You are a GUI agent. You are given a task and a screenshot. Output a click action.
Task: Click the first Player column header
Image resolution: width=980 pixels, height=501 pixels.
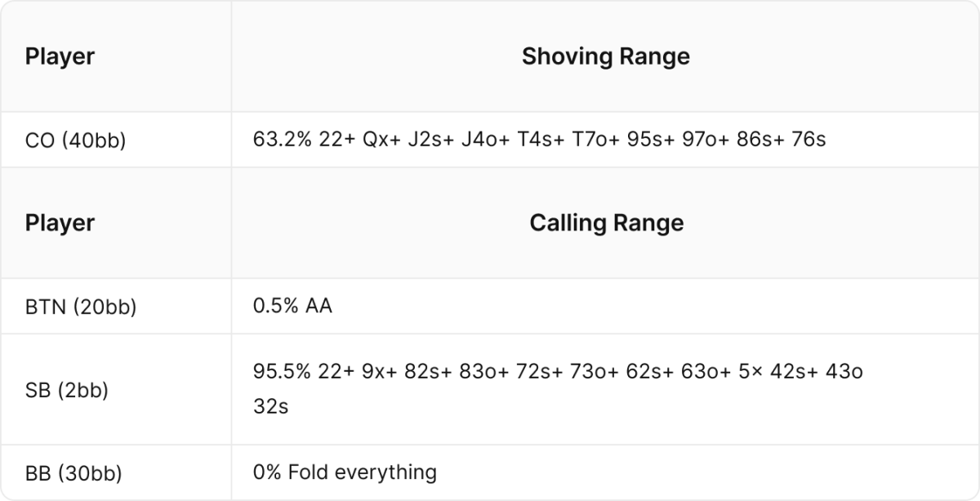coord(60,56)
